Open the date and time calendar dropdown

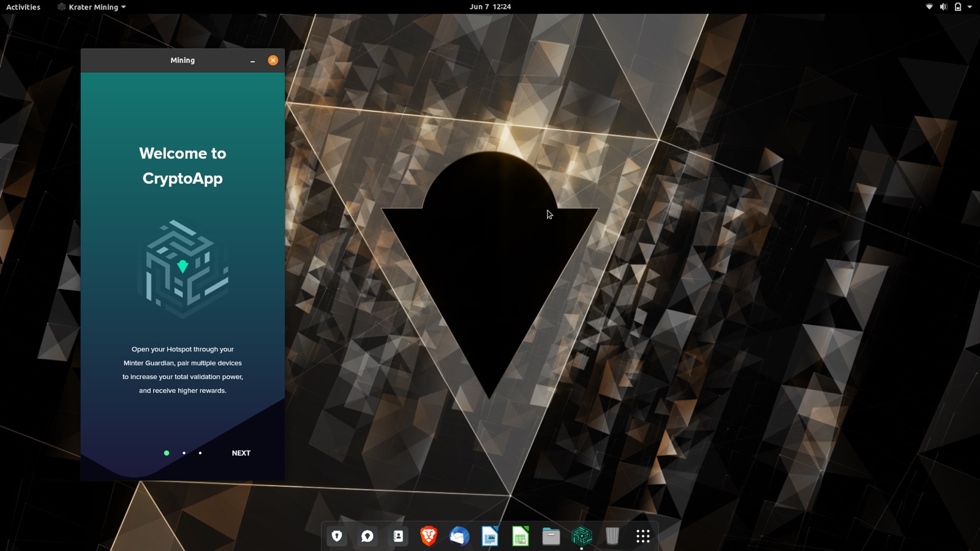point(490,7)
